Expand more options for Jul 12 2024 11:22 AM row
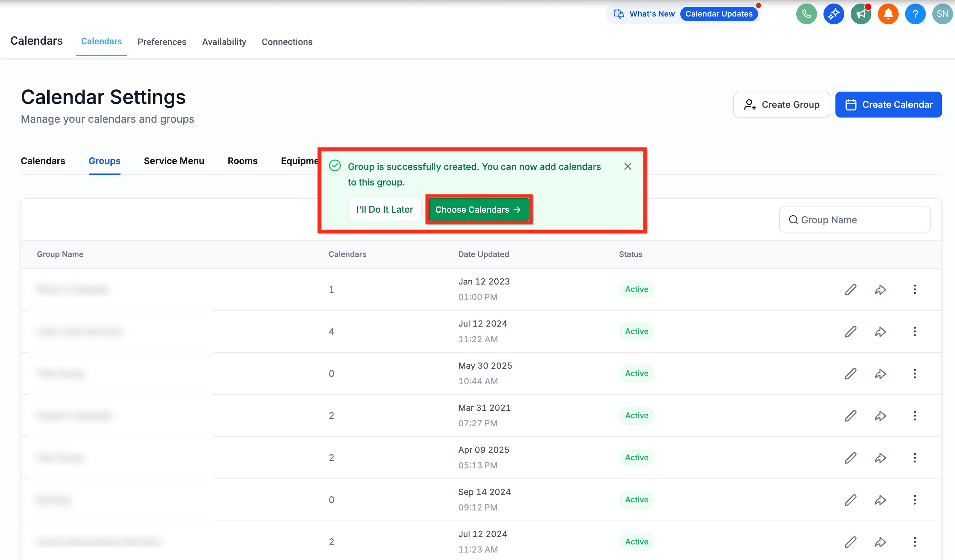The height and width of the screenshot is (560, 955). click(915, 332)
